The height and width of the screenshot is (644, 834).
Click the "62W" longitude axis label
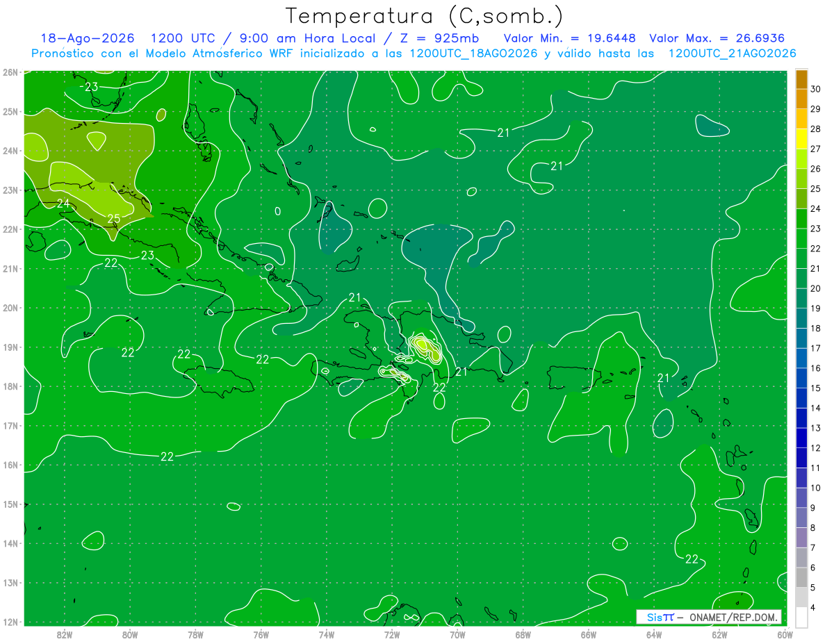(719, 634)
